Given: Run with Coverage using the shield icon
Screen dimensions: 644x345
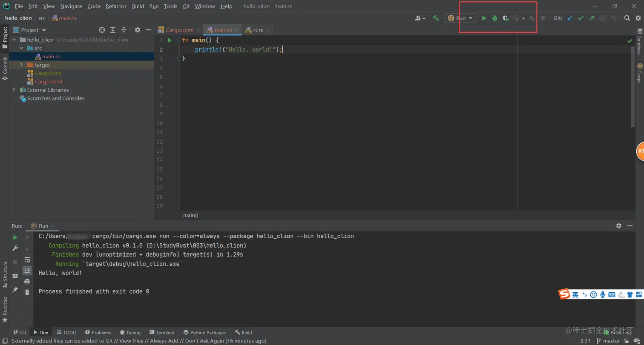Looking at the screenshot, I should click(x=506, y=18).
